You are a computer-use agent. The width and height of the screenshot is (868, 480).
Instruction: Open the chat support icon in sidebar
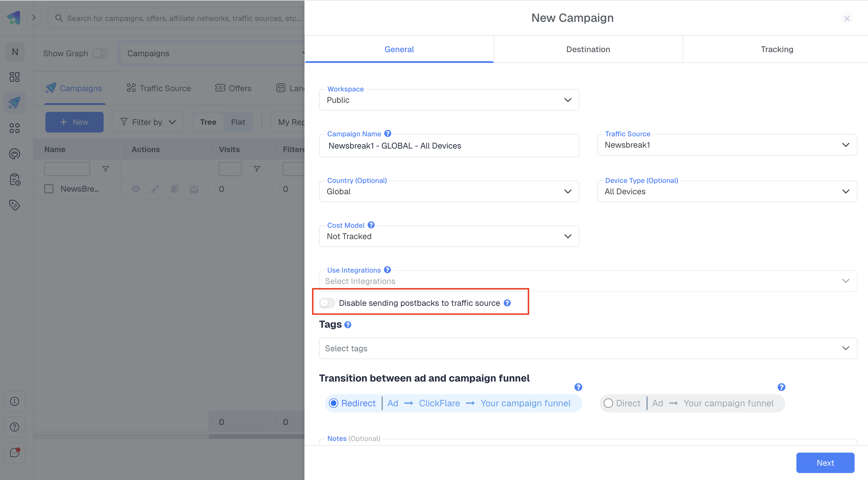[15, 452]
